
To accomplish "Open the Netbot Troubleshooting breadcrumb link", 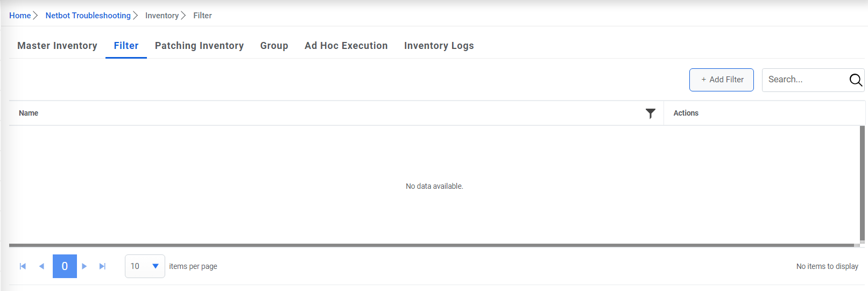I will (x=88, y=16).
